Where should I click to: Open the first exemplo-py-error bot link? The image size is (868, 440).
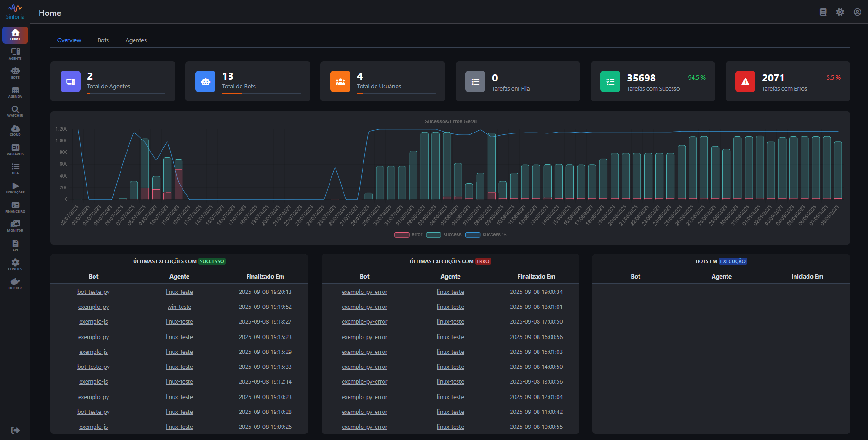[x=364, y=292]
